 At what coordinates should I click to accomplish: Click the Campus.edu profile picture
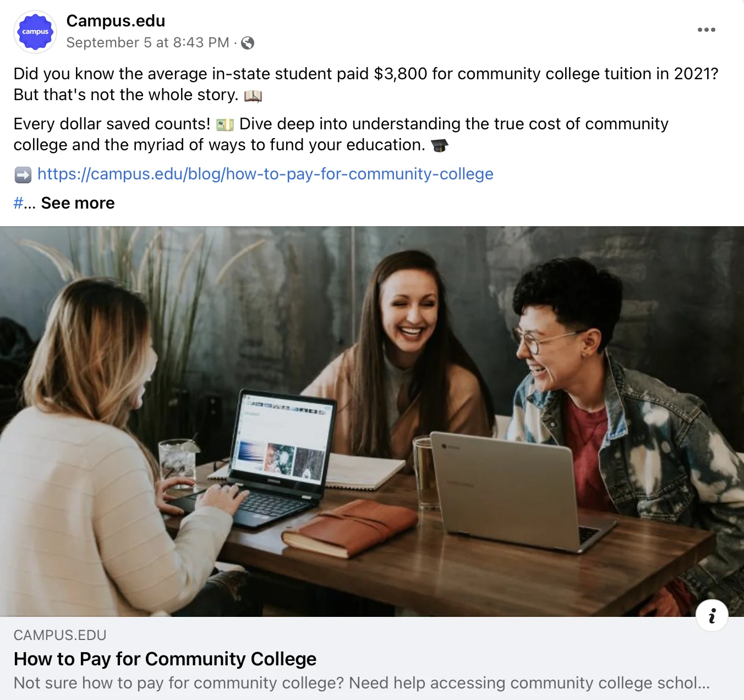click(35, 32)
